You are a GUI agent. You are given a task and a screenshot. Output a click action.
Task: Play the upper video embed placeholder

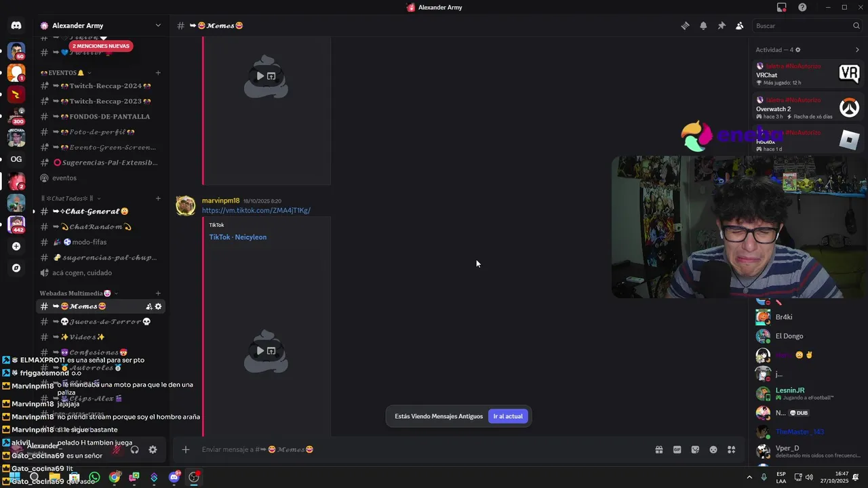(x=260, y=76)
